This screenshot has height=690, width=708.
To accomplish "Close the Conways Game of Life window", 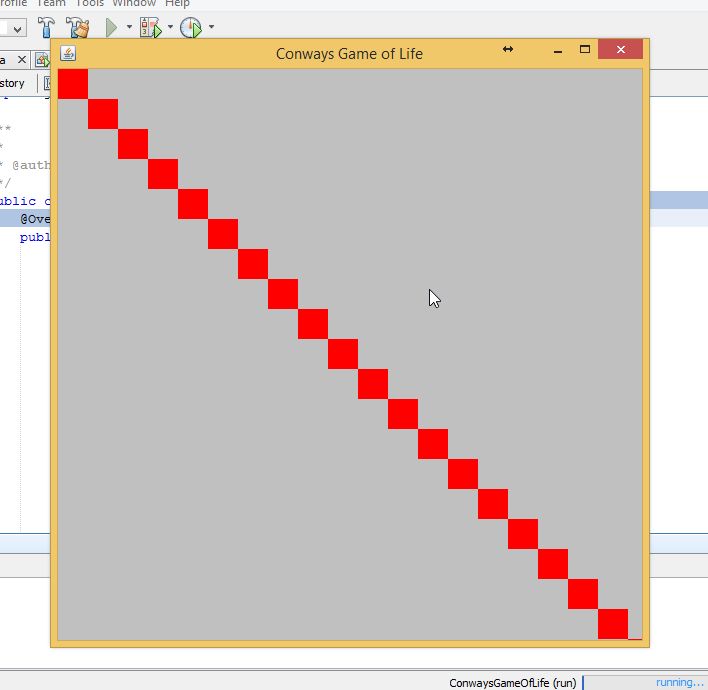I will [620, 49].
